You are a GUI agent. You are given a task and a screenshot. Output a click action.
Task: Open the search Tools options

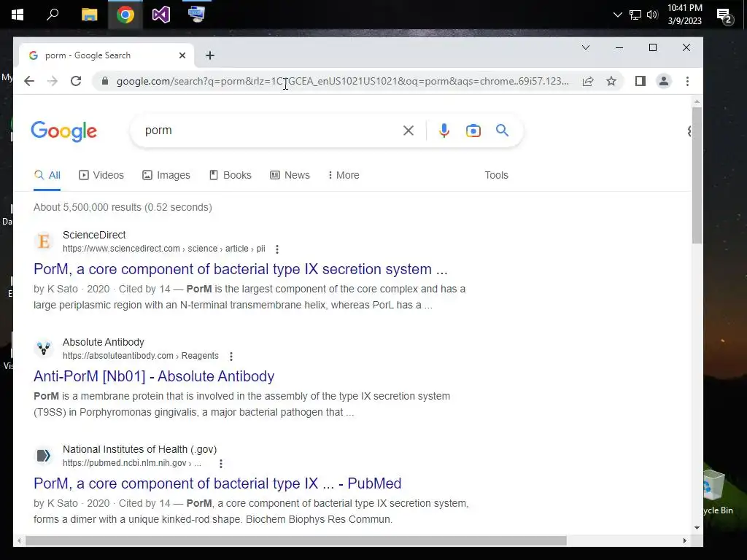tap(496, 175)
